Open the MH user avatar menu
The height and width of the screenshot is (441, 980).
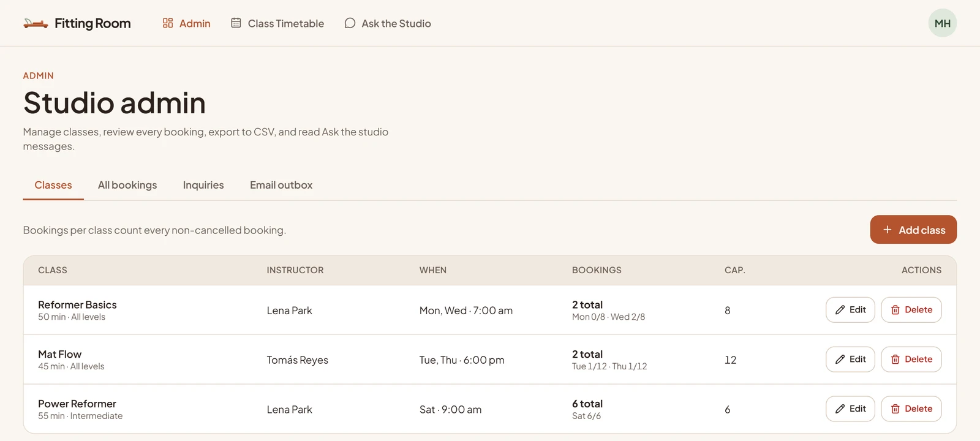point(942,23)
